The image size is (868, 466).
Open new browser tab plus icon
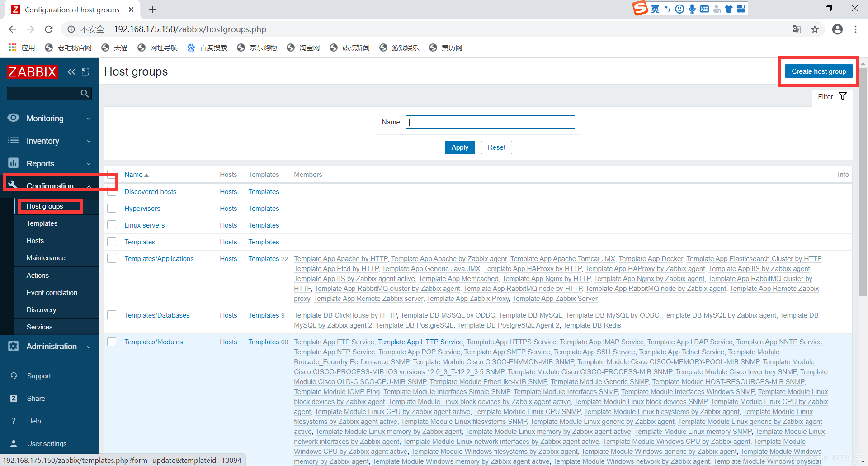[x=152, y=10]
